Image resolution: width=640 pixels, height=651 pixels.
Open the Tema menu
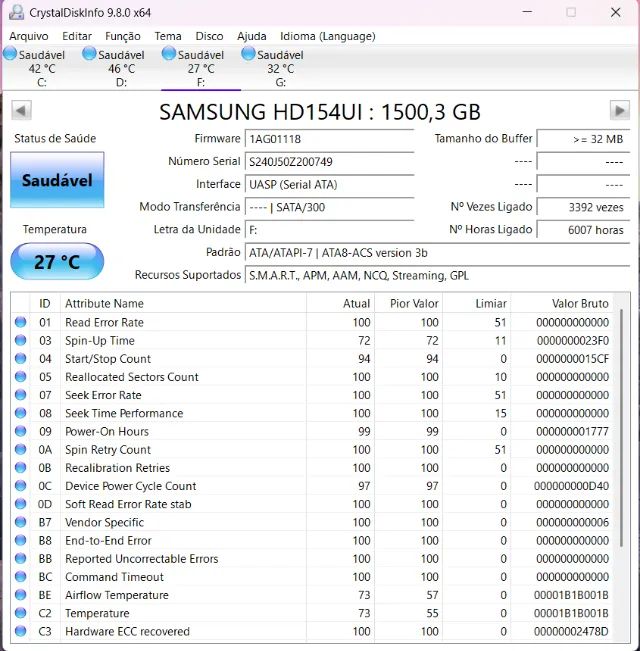pyautogui.click(x=168, y=37)
